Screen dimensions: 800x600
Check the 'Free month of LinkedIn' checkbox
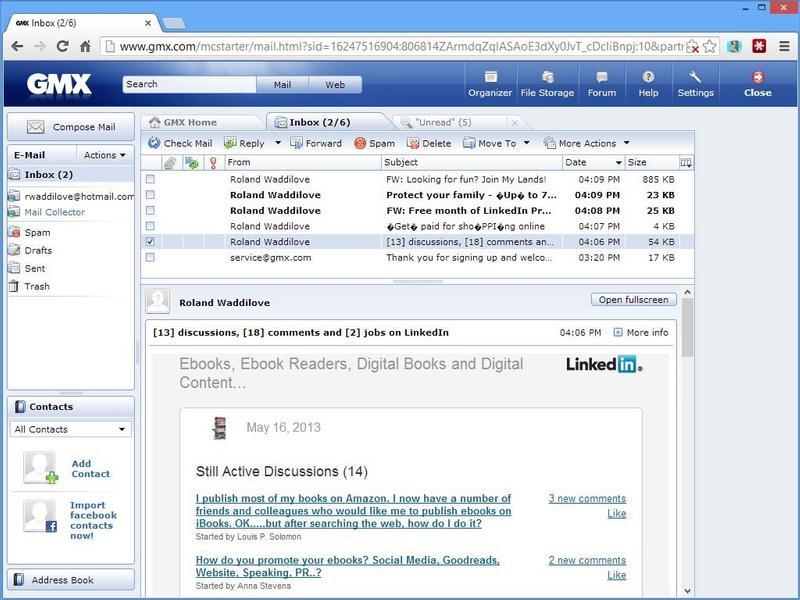(x=150, y=210)
